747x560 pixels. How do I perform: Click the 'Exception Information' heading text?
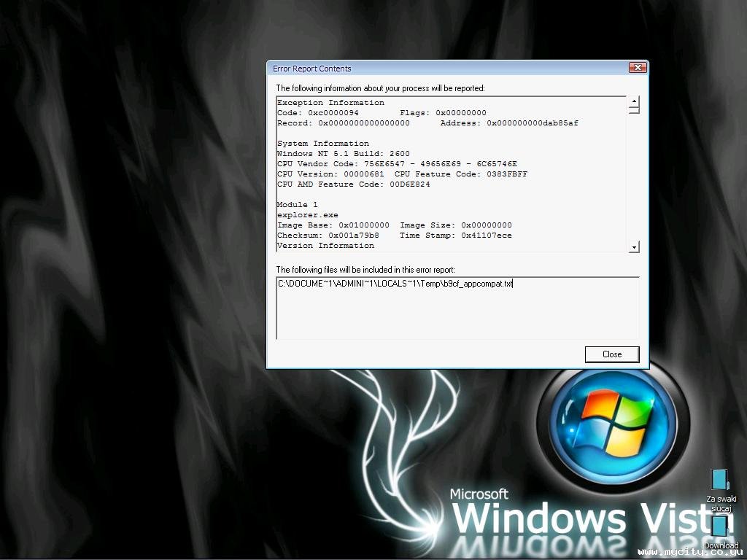pos(330,102)
